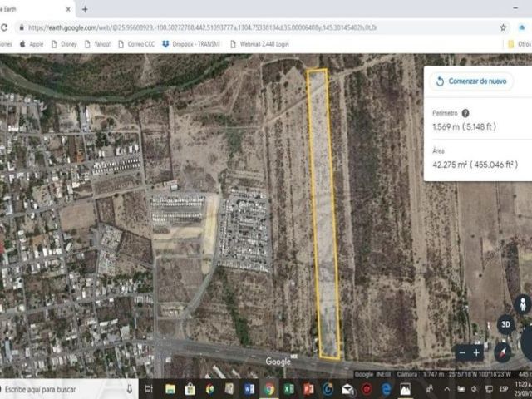Open PowerPoint from the taskbar
The image size is (532, 399).
(308, 389)
